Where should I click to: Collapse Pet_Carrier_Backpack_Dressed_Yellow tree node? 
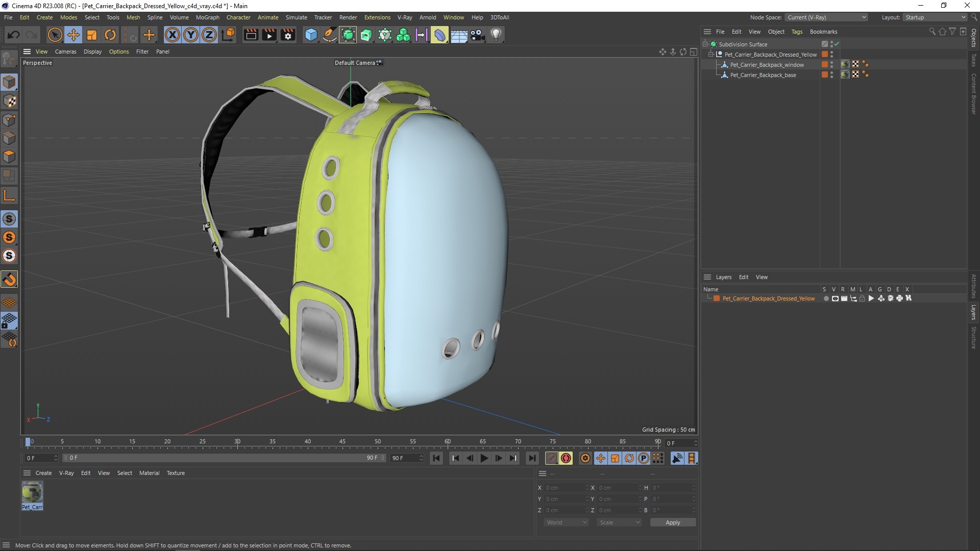[710, 55]
